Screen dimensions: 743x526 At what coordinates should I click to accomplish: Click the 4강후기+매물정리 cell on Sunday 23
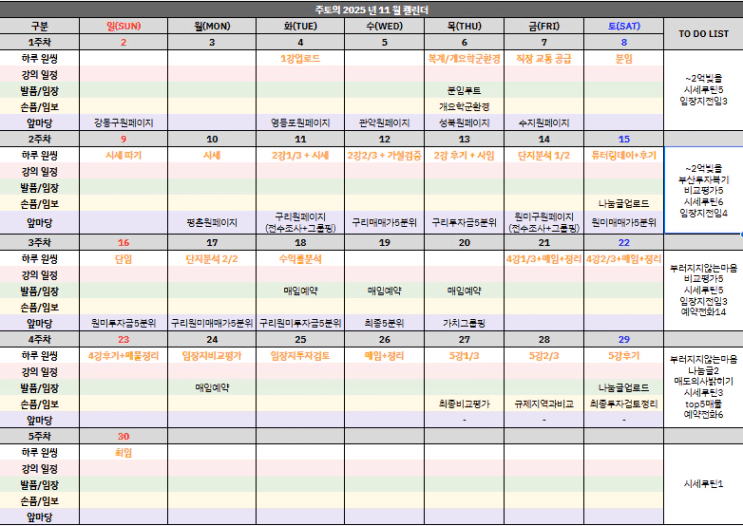point(124,355)
